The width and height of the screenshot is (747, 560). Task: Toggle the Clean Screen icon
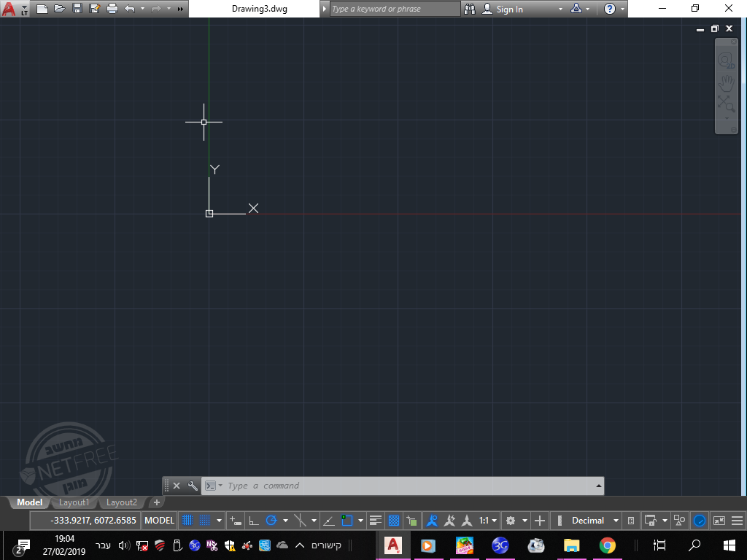point(719,521)
